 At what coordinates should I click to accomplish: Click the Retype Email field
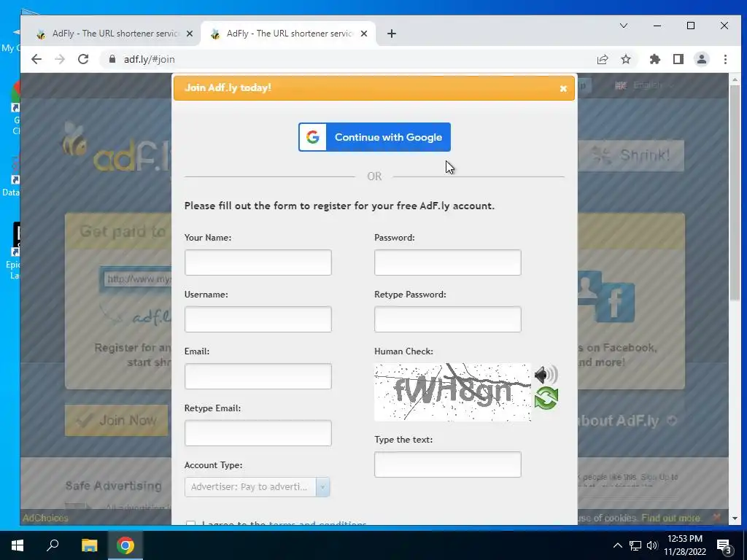258,433
